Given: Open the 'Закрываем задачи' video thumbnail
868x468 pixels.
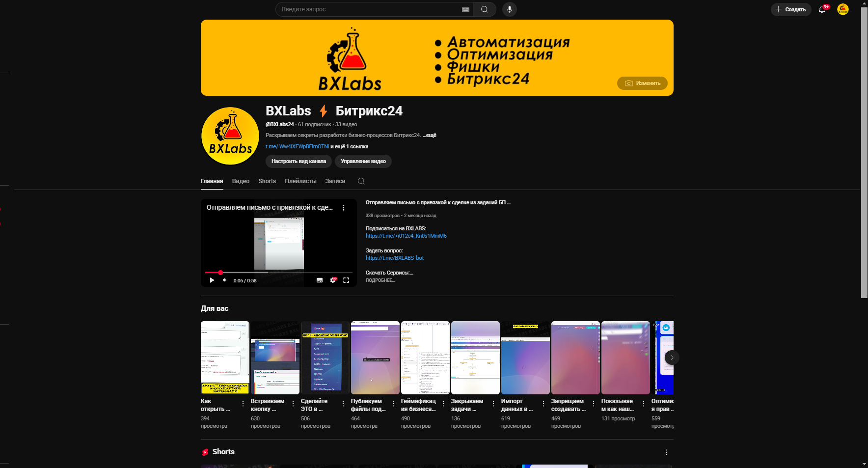Looking at the screenshot, I should click(475, 358).
